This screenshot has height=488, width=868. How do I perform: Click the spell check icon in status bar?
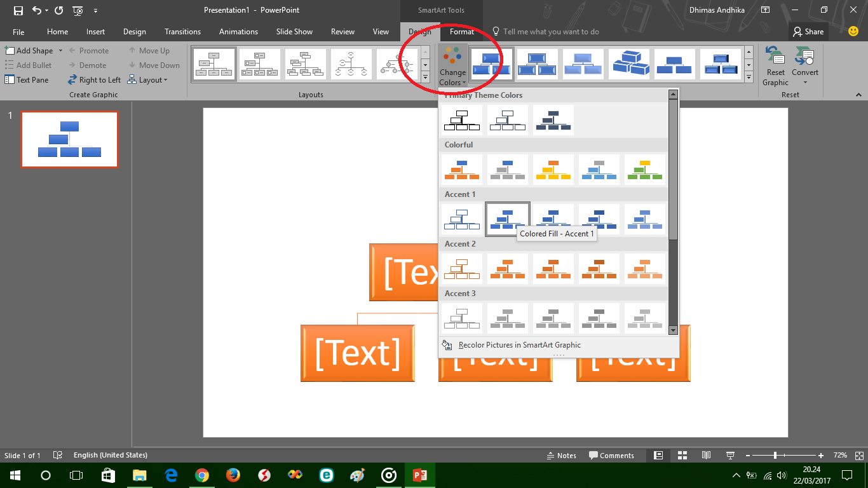[58, 455]
